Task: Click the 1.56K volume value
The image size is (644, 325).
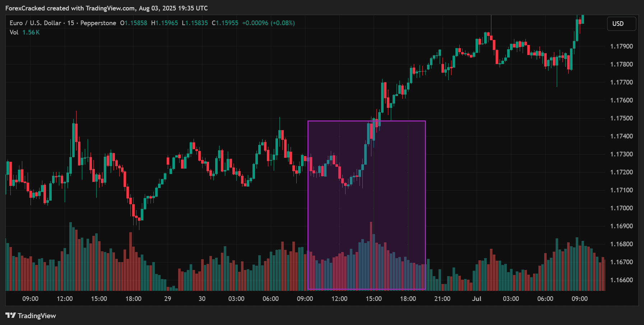Action: tap(31, 32)
